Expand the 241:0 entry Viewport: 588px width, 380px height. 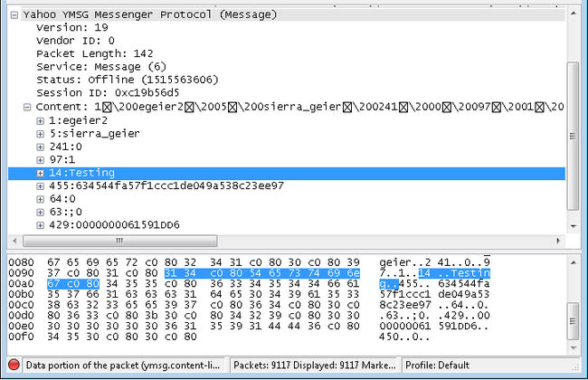click(x=40, y=147)
